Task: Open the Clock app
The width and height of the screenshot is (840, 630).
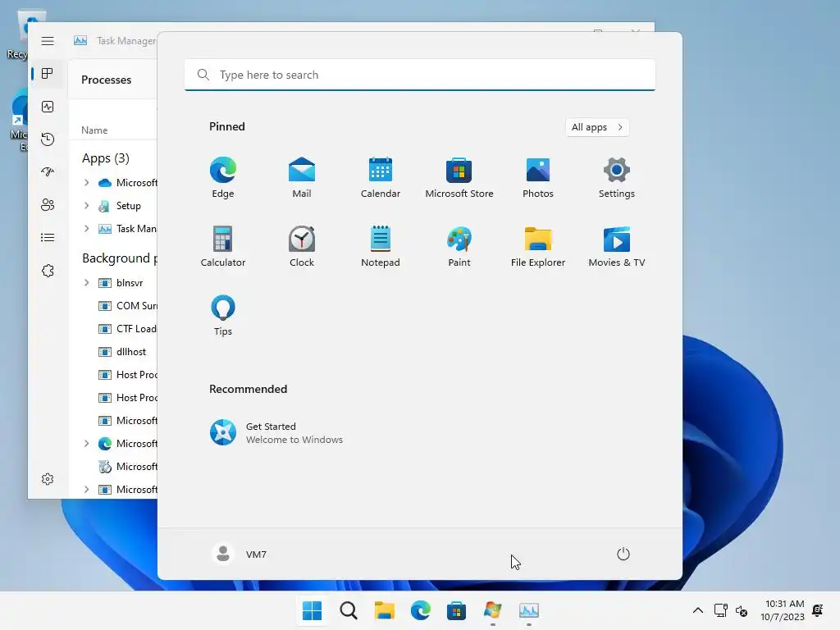Action: click(302, 246)
